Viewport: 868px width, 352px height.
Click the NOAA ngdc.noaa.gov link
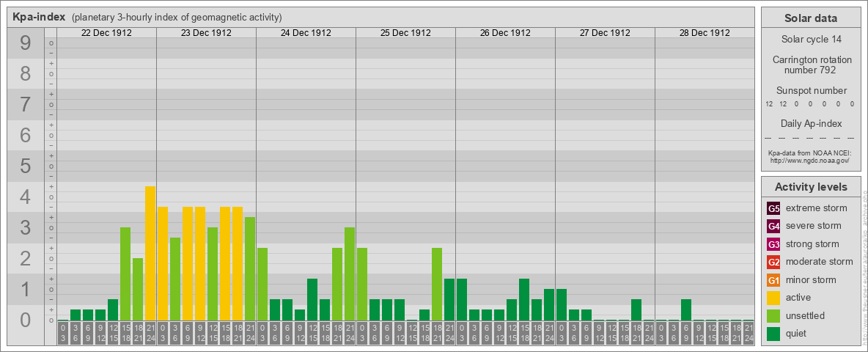pyautogui.click(x=810, y=160)
